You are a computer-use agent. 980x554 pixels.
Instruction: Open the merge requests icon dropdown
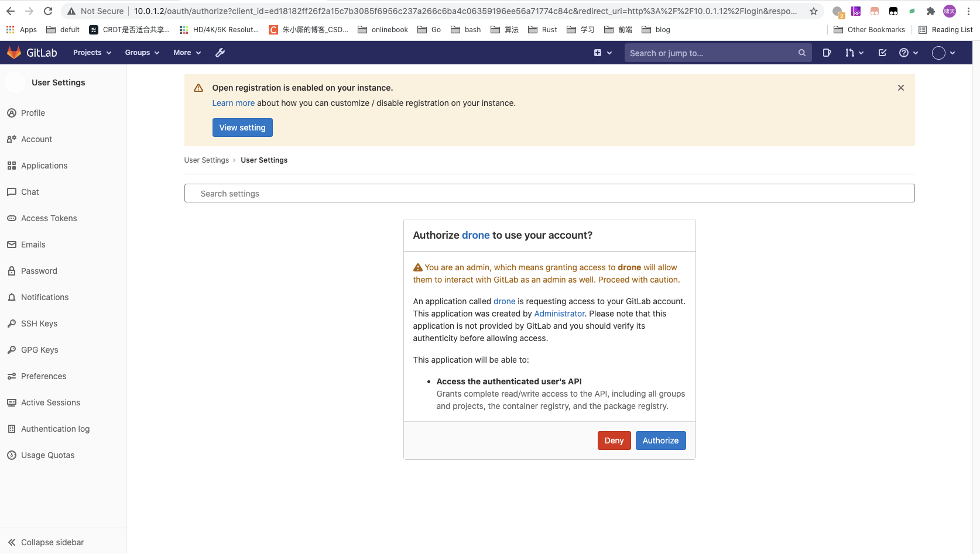854,53
